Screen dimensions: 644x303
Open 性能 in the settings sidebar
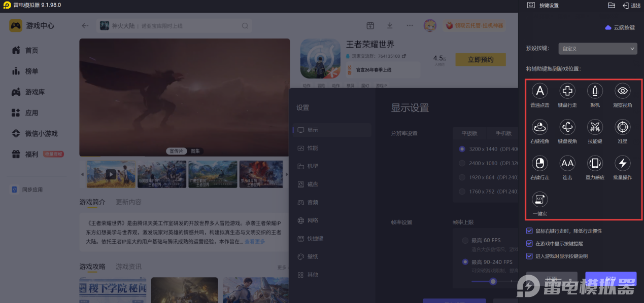[x=313, y=148]
